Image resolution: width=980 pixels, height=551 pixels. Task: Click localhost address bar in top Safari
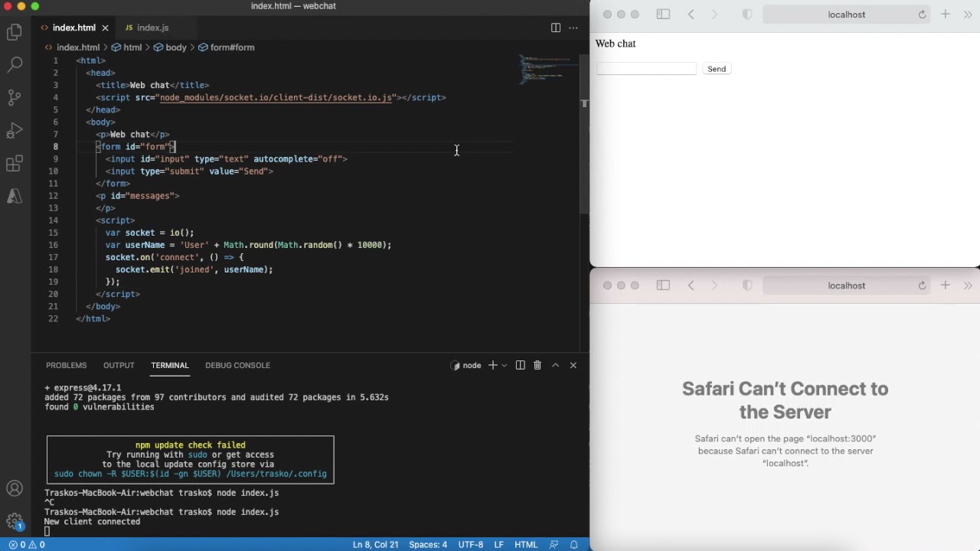[x=847, y=15]
